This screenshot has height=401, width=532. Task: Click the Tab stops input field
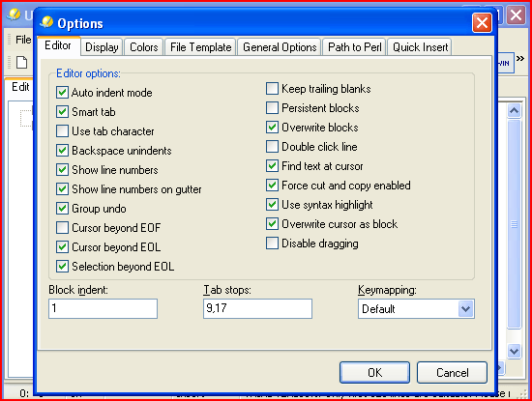258,308
